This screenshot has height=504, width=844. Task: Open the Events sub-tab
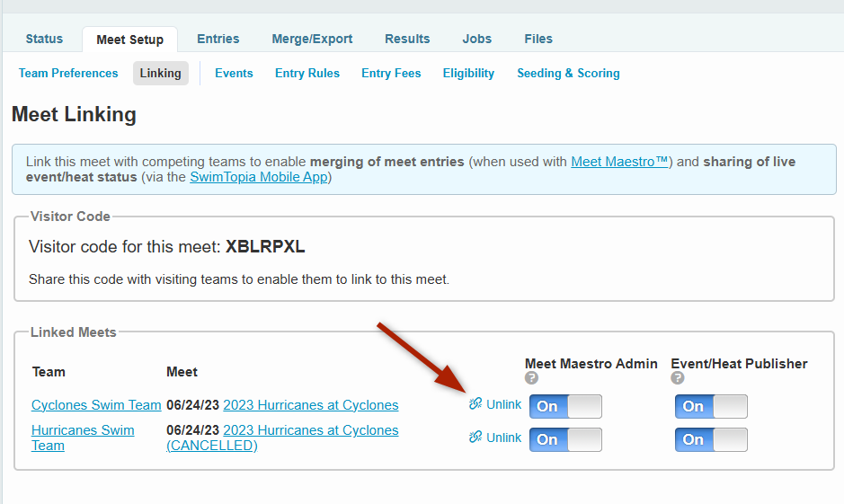pos(234,73)
